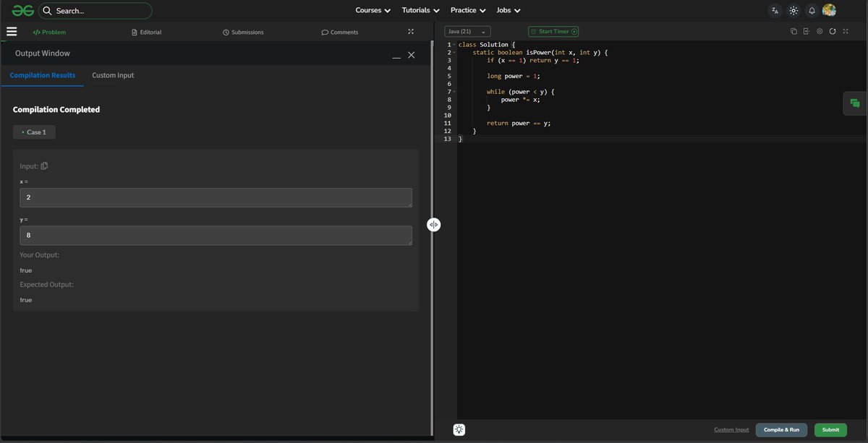The width and height of the screenshot is (868, 443).
Task: Expand the code editor to fullscreen
Action: pos(845,31)
